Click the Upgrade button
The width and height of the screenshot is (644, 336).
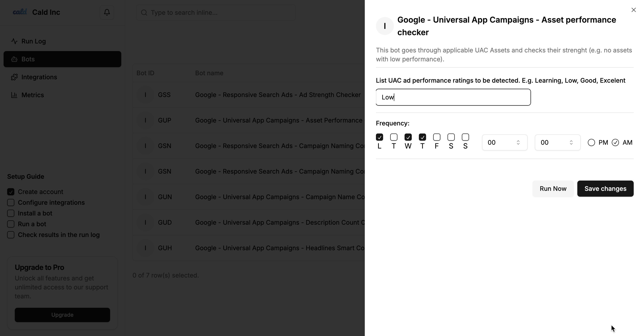pyautogui.click(x=62, y=315)
